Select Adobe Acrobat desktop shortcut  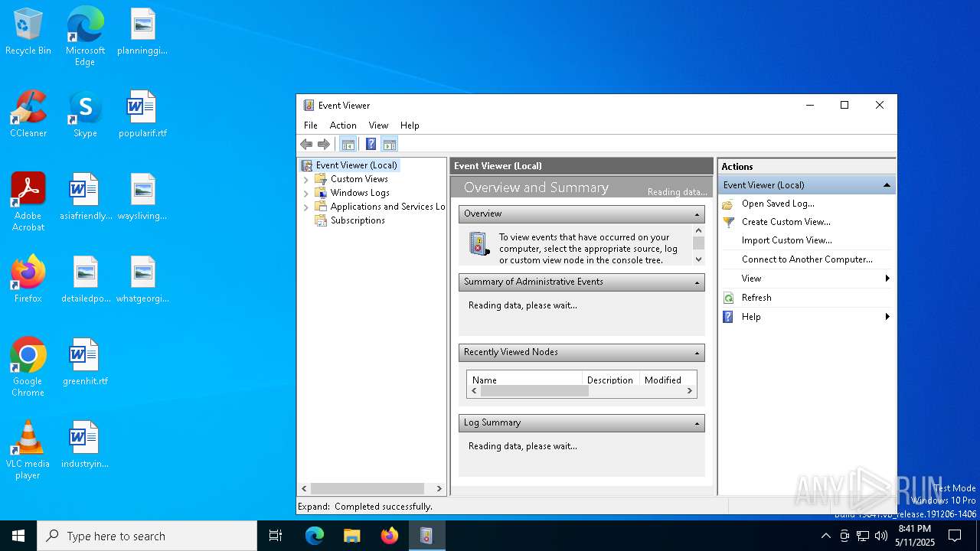pos(28,202)
